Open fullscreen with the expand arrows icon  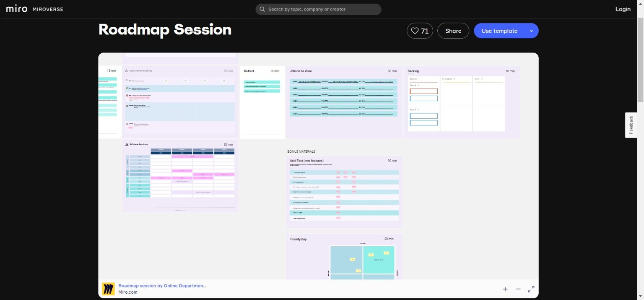(x=531, y=289)
